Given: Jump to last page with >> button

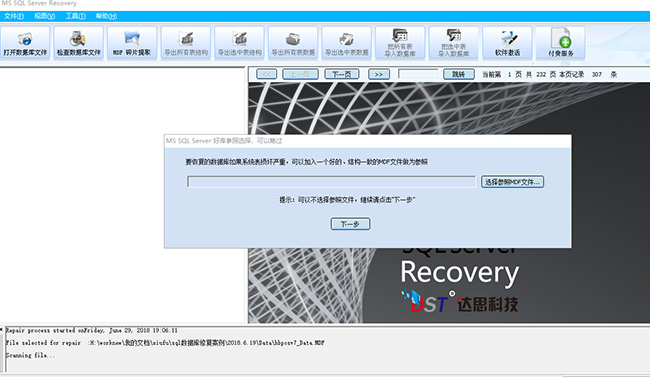Looking at the screenshot, I should [379, 74].
